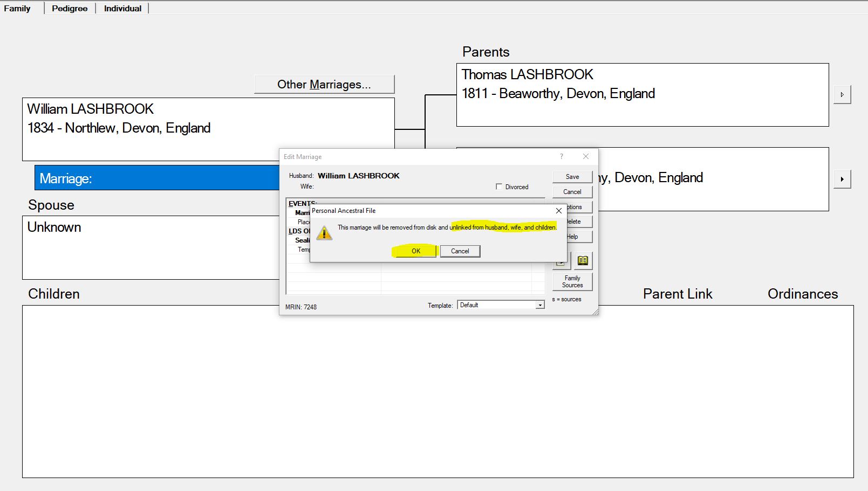Expand ancestors arrow beside mother box
The width and height of the screenshot is (868, 491).
tap(842, 179)
